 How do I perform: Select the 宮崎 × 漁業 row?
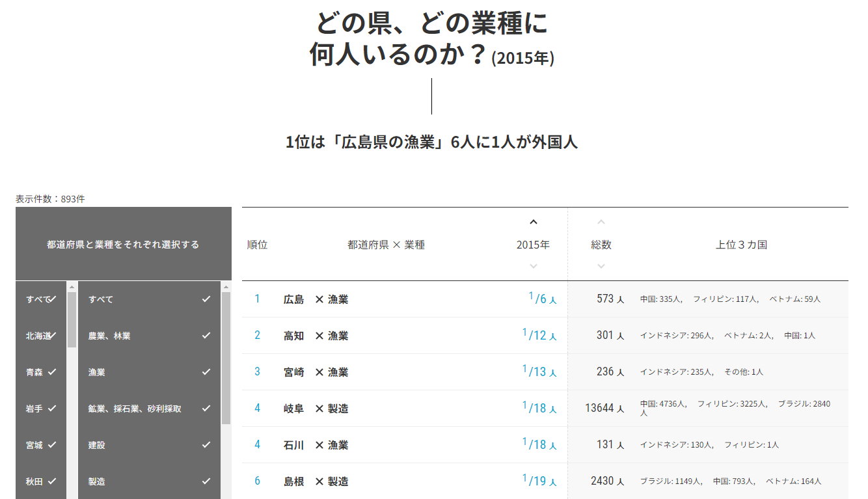[545, 372]
